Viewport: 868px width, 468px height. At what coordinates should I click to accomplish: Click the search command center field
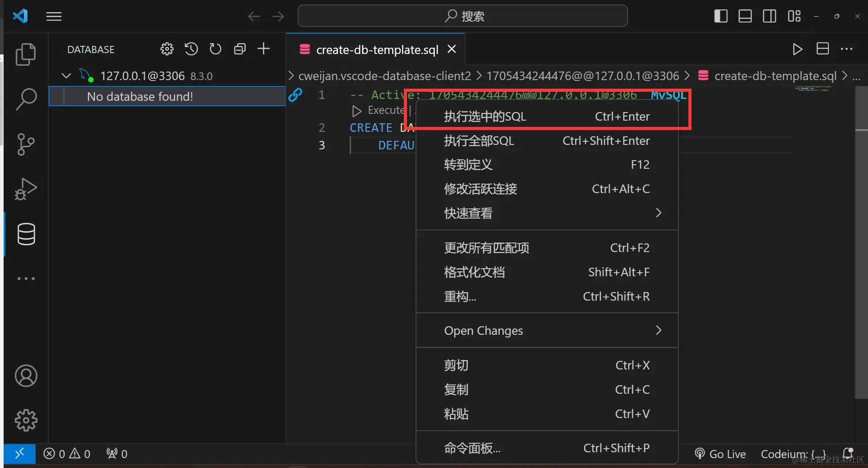coord(462,16)
